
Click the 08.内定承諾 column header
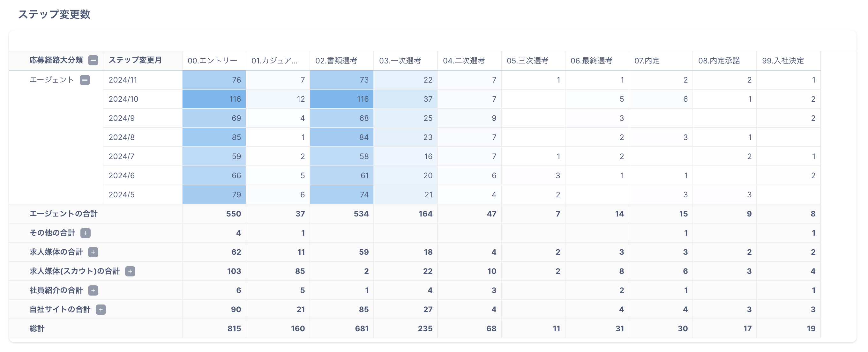719,61
